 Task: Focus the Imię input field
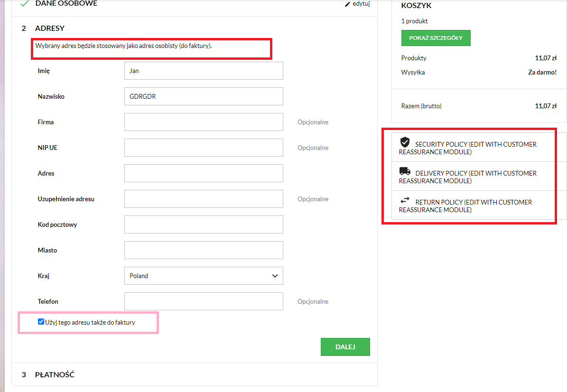tap(204, 71)
